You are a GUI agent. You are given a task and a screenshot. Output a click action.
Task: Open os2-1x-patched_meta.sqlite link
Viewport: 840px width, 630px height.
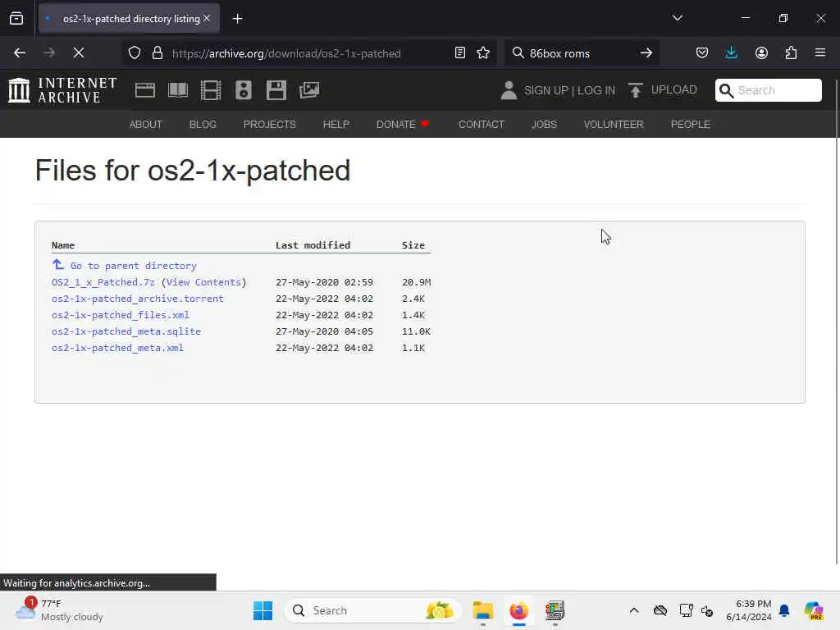point(126,331)
